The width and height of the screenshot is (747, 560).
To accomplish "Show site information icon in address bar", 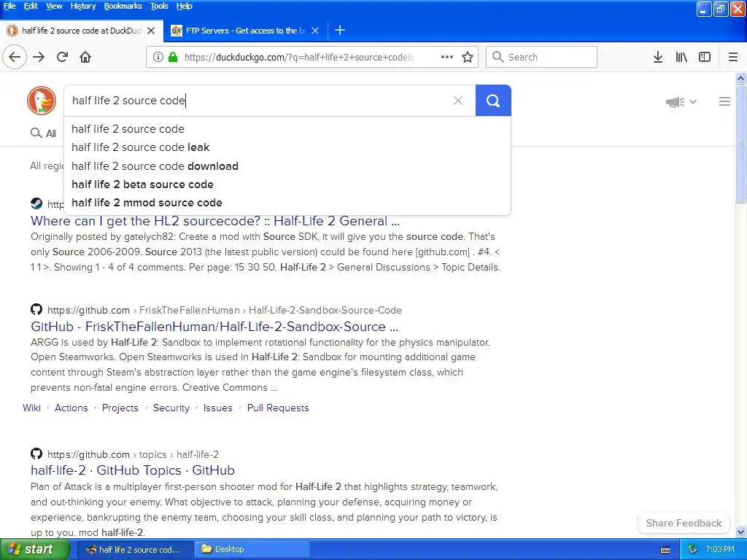I will point(158,57).
